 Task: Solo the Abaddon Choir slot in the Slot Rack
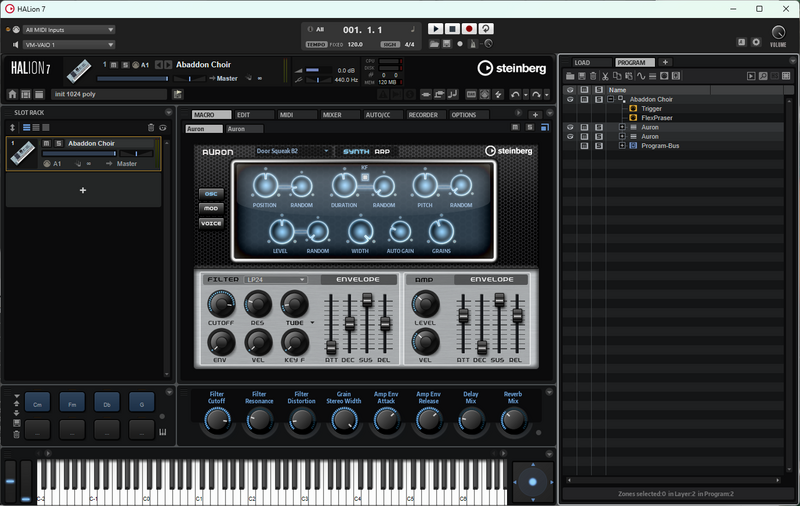[59, 143]
